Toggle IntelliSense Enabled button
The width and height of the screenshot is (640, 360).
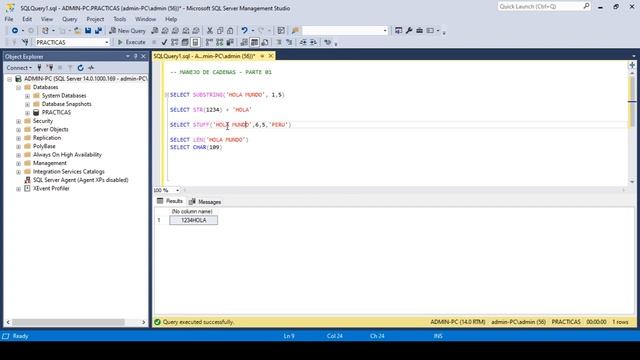point(195,42)
